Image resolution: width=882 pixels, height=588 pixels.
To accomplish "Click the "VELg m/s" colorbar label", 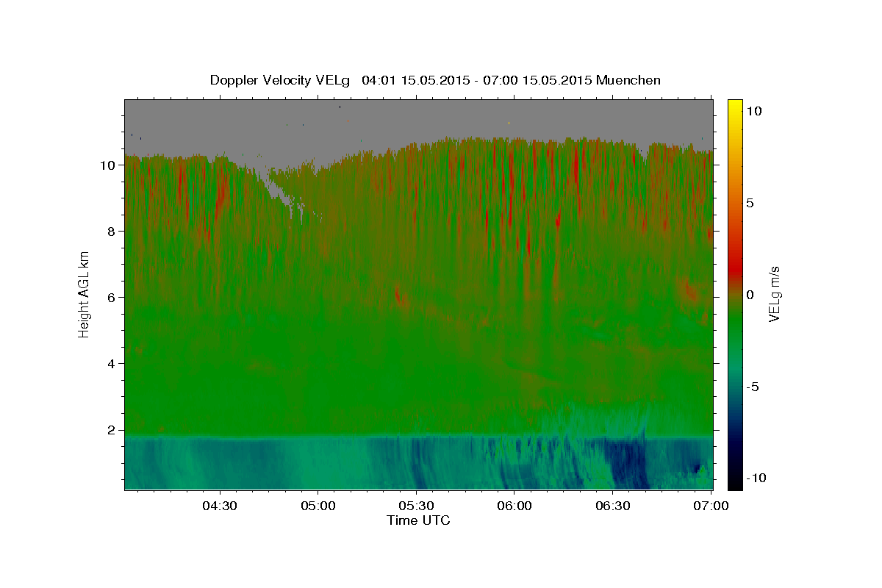I will pyautogui.click(x=774, y=294).
